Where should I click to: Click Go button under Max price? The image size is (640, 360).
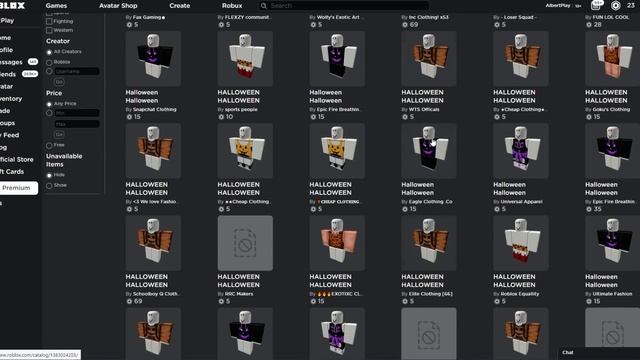(59, 134)
